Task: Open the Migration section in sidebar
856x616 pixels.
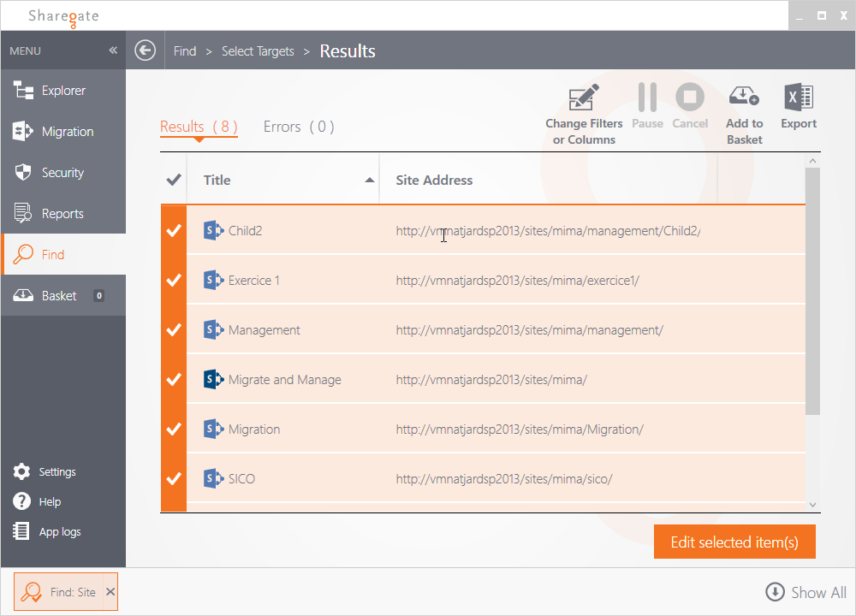Action: click(63, 132)
